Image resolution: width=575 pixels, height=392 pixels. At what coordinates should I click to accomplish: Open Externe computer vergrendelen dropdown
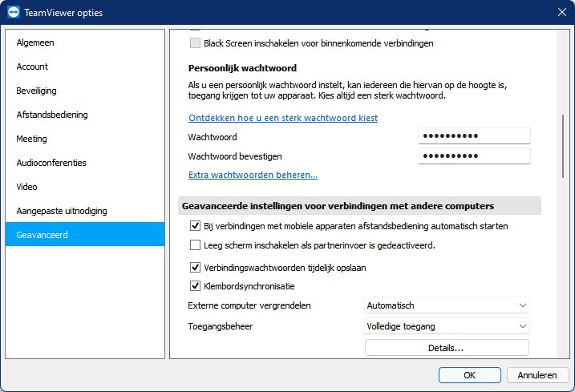(x=447, y=305)
